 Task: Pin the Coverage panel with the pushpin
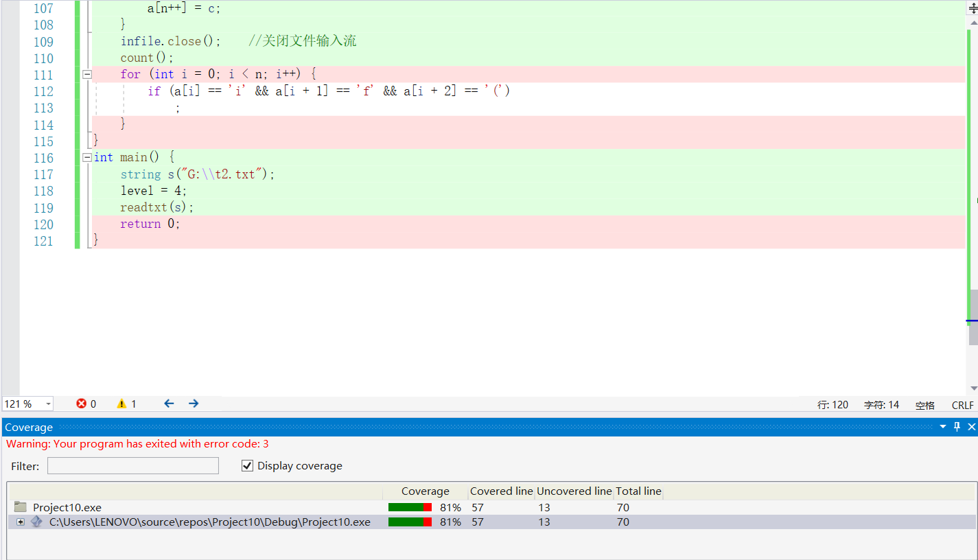(x=957, y=427)
